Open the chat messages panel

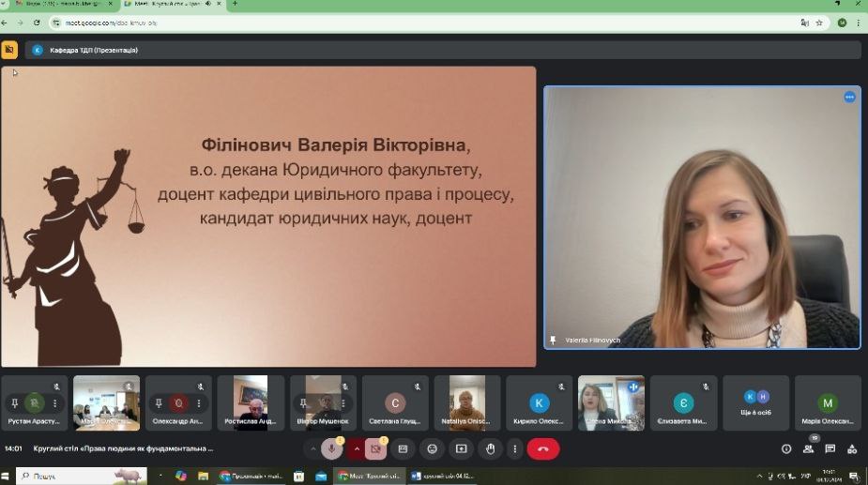click(x=830, y=449)
